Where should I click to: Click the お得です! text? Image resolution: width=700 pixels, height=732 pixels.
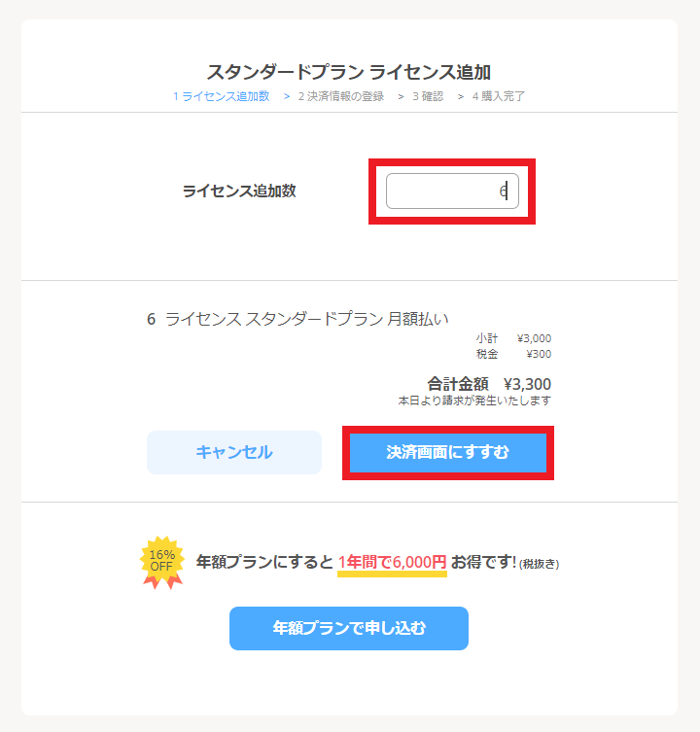click(483, 562)
